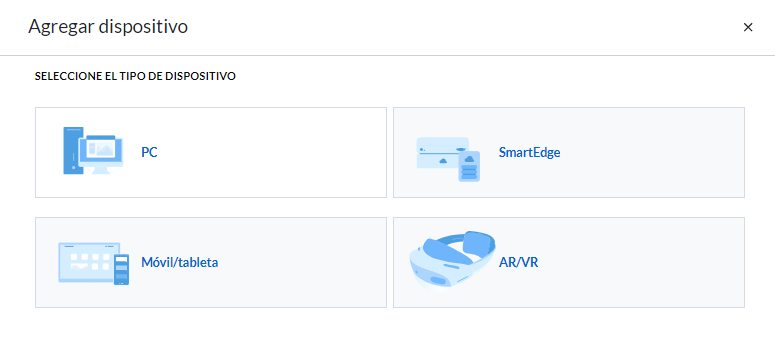
Task: Click the small server unit in the SmartEdge icon
Action: (469, 167)
